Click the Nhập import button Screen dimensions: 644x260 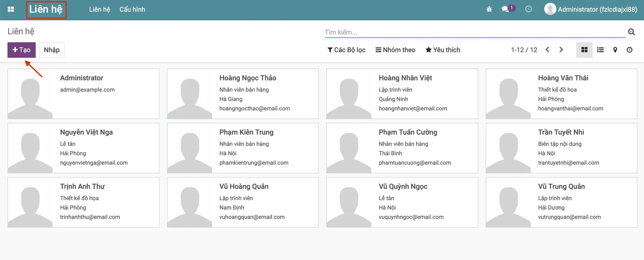(52, 50)
